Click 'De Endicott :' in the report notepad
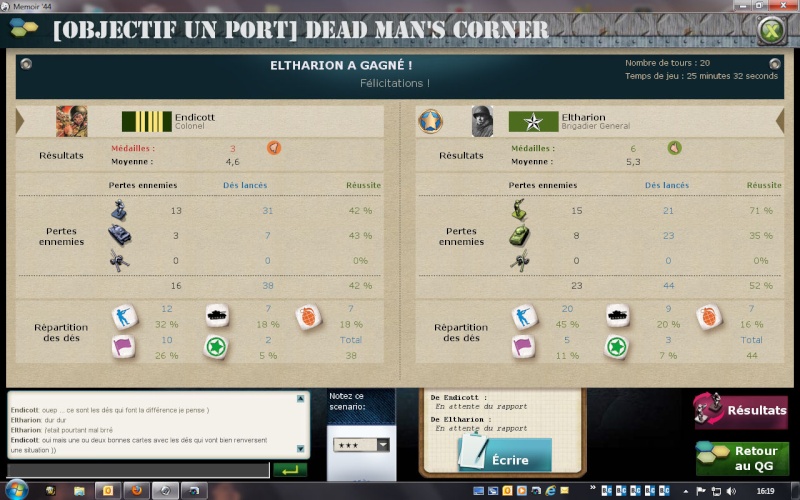The image size is (800, 500). [459, 397]
